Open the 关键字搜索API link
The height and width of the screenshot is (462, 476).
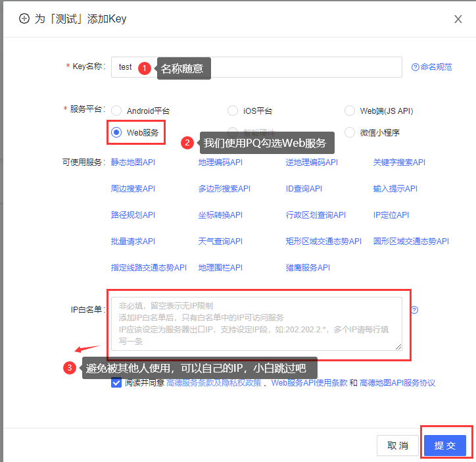click(x=399, y=163)
